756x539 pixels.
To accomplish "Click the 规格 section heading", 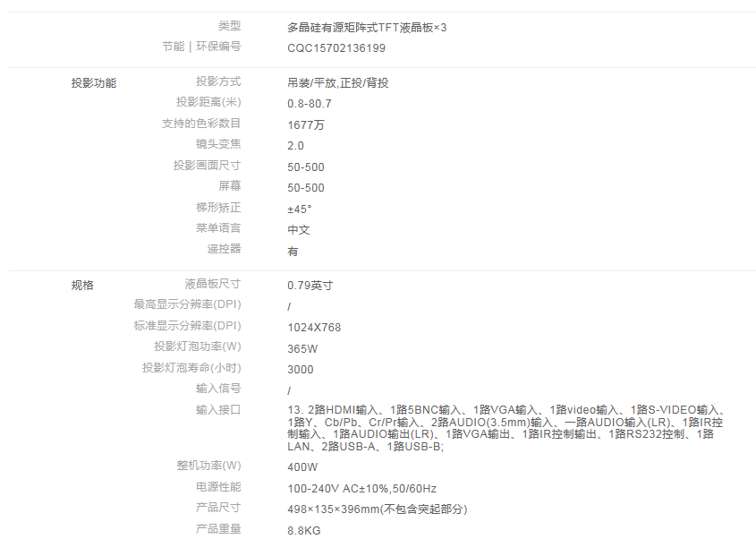I will click(x=82, y=286).
